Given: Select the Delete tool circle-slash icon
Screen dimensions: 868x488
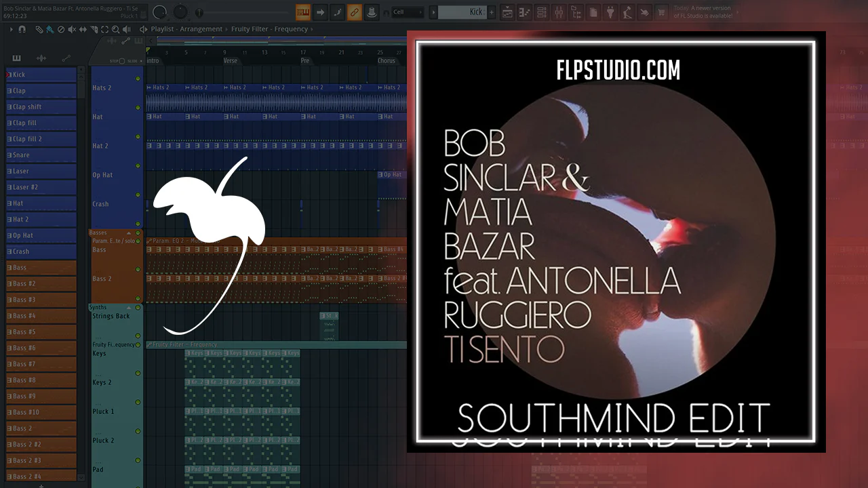Looking at the screenshot, I should (x=61, y=29).
